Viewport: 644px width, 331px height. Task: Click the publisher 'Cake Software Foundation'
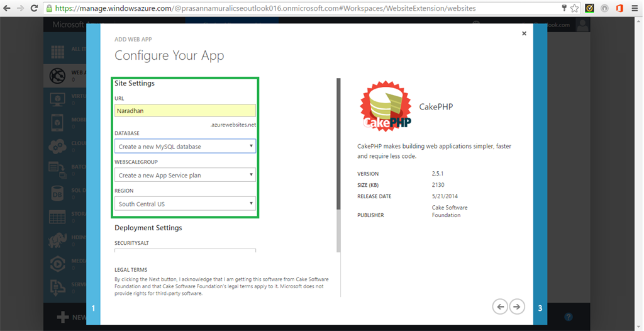click(x=450, y=211)
